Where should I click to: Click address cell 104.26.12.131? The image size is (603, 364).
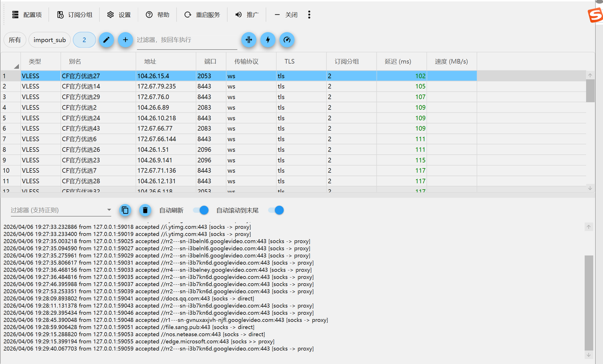click(166, 181)
